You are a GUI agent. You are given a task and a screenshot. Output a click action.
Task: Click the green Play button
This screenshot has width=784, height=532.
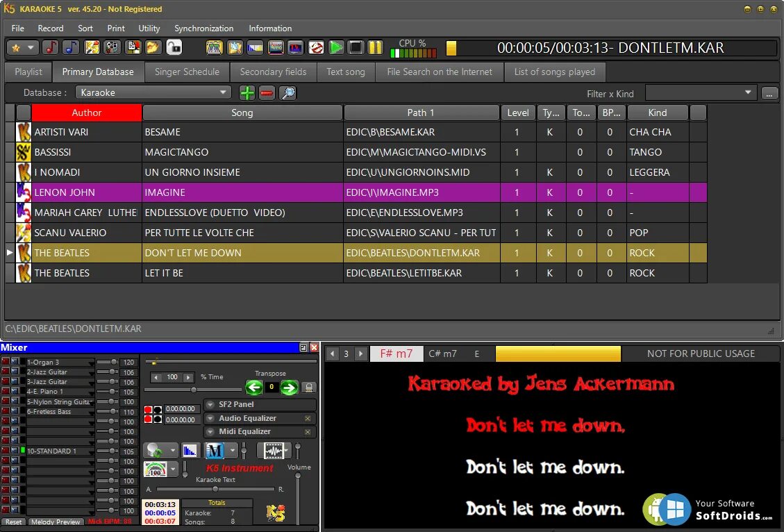pos(336,47)
